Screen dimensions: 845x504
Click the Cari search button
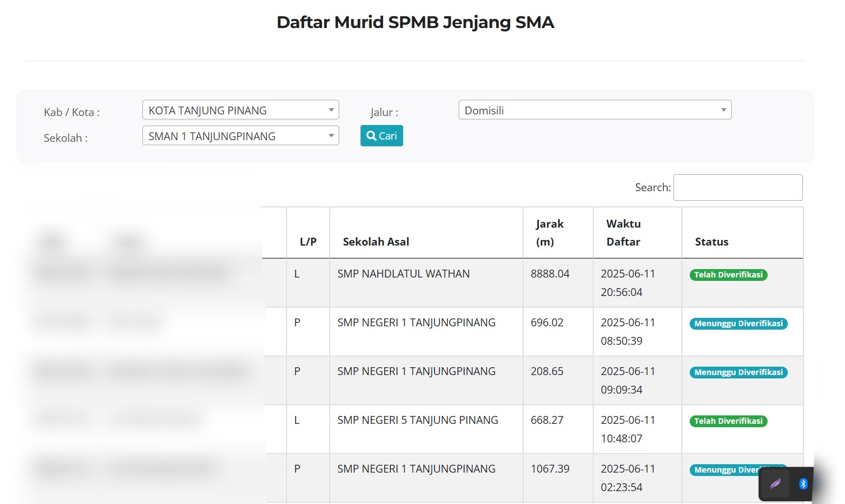click(x=381, y=136)
